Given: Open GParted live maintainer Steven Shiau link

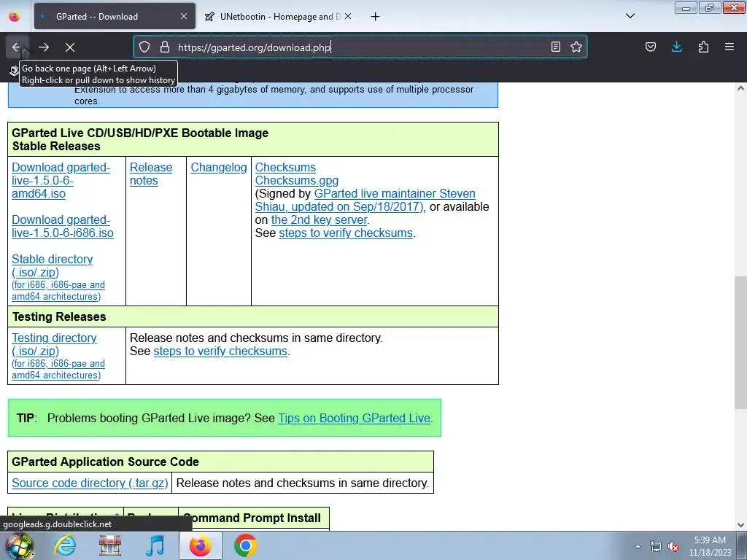Looking at the screenshot, I should point(365,200).
